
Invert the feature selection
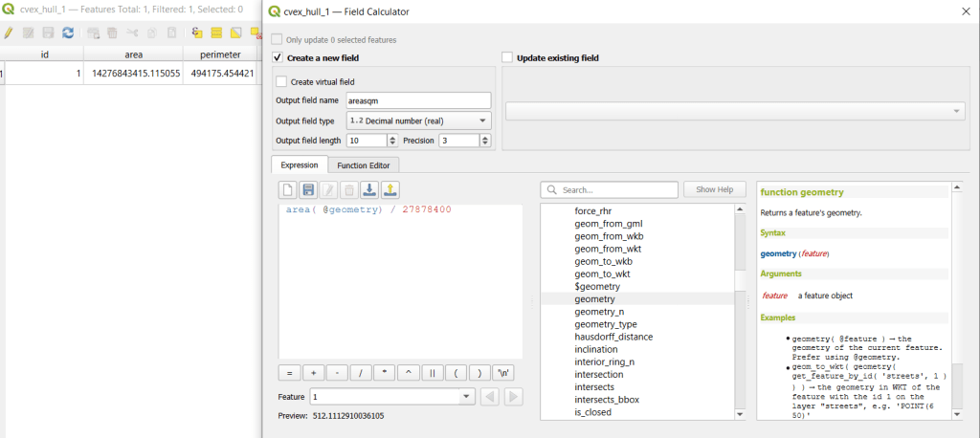236,33
